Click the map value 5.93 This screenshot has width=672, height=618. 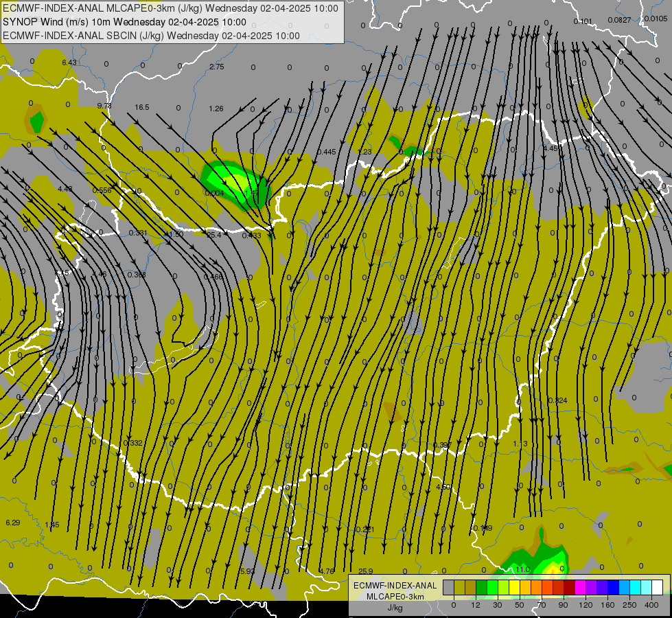pos(247,571)
